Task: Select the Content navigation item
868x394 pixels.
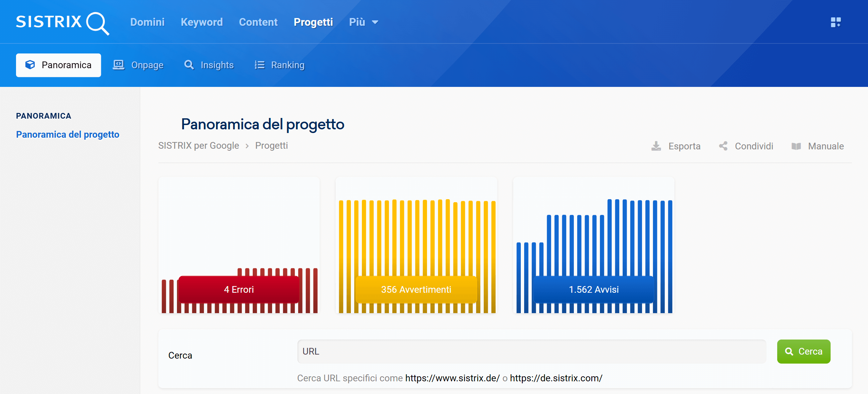Action: [x=258, y=22]
